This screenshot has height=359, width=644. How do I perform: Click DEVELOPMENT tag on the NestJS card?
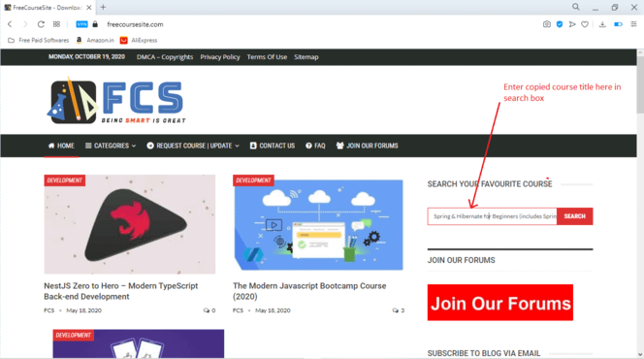click(65, 180)
